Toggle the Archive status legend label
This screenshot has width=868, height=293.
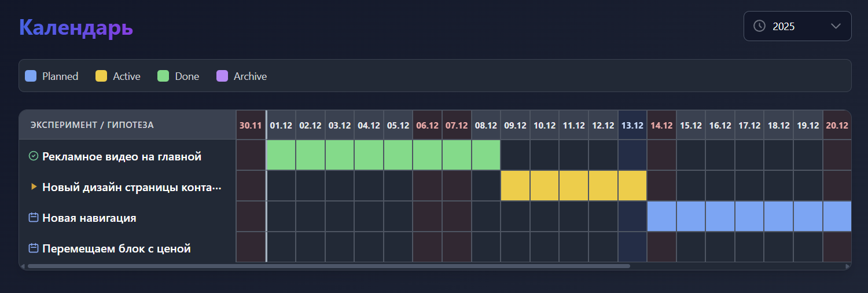click(250, 76)
